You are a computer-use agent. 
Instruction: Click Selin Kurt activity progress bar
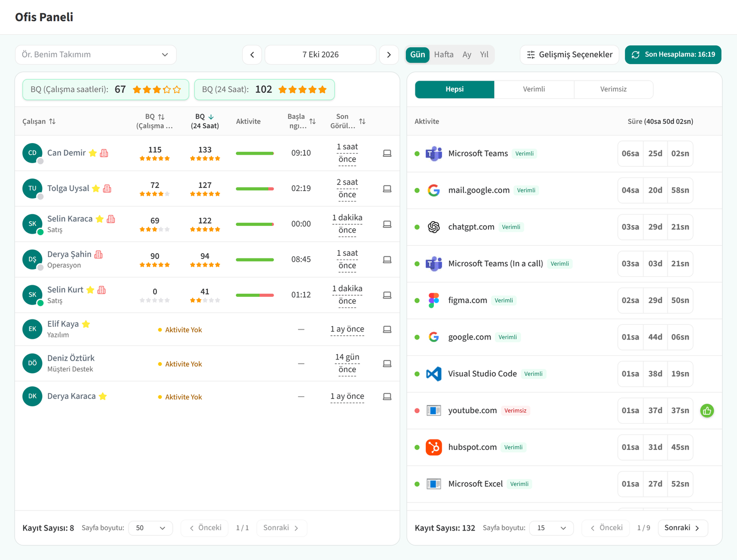click(255, 295)
